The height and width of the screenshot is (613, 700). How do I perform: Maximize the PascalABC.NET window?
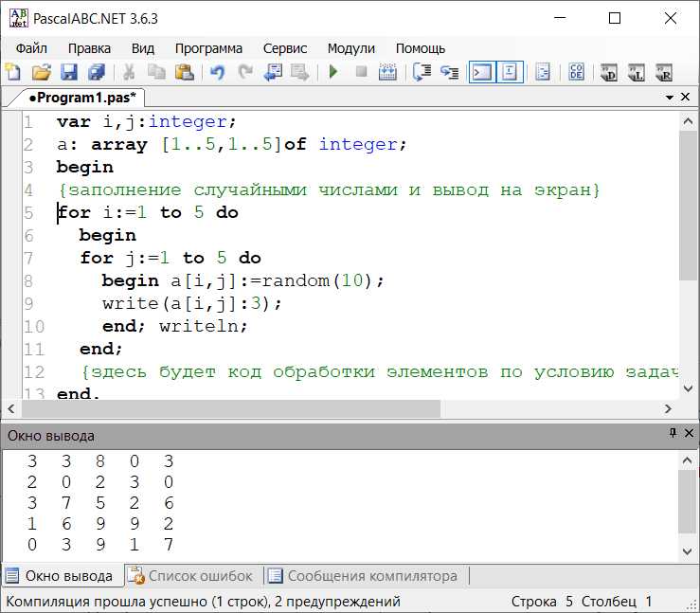click(615, 18)
